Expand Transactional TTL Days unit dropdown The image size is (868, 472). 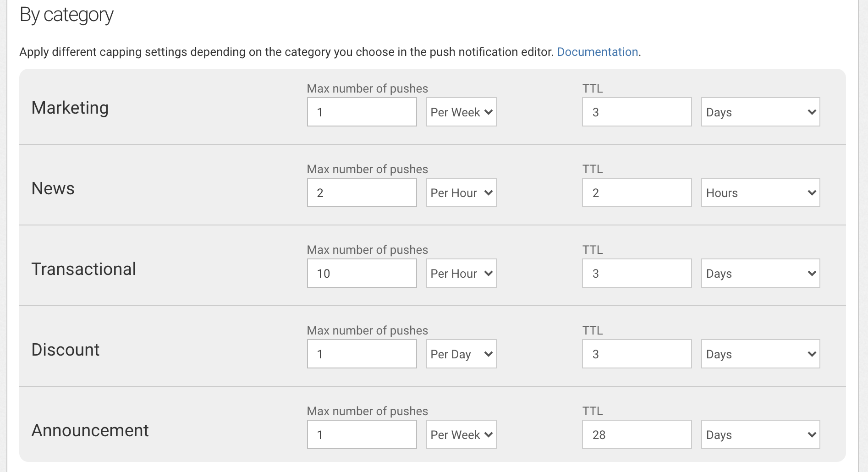[x=760, y=273]
